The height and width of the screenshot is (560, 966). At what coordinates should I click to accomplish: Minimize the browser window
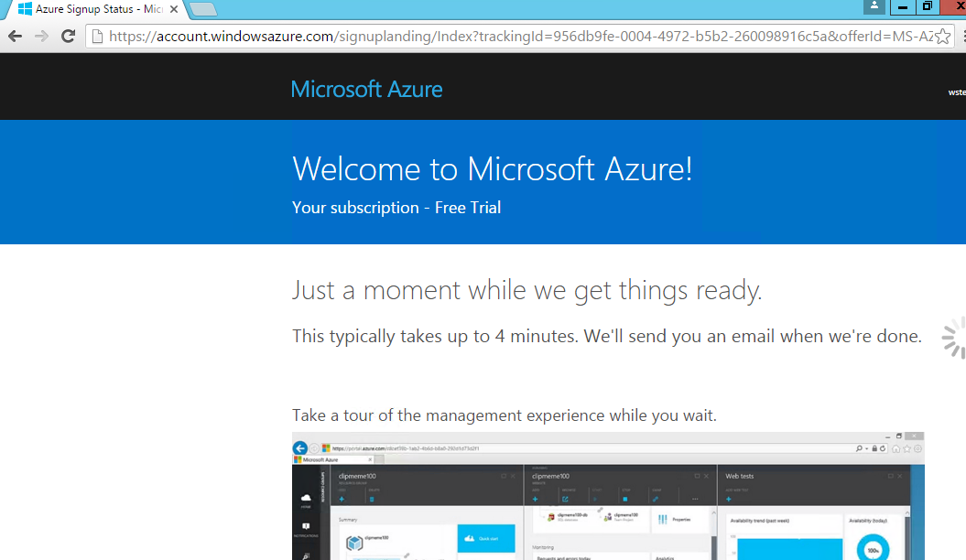tap(903, 6)
